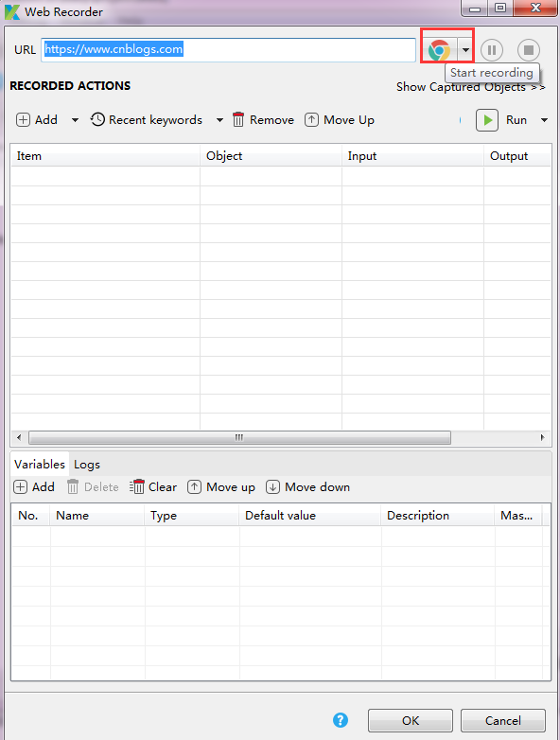The height and width of the screenshot is (740, 560).
Task: Click the Item column header
Action: click(105, 156)
